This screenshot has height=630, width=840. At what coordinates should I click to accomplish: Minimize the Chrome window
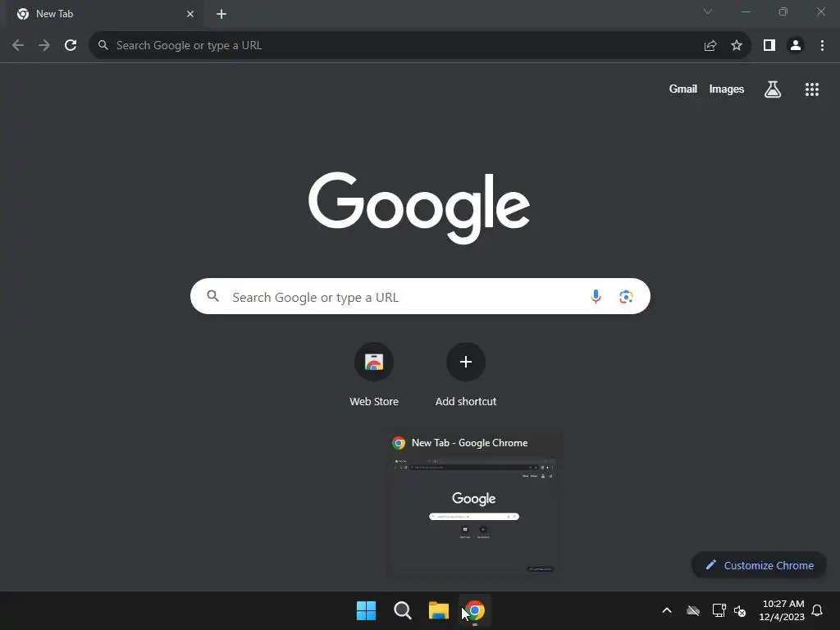click(745, 11)
